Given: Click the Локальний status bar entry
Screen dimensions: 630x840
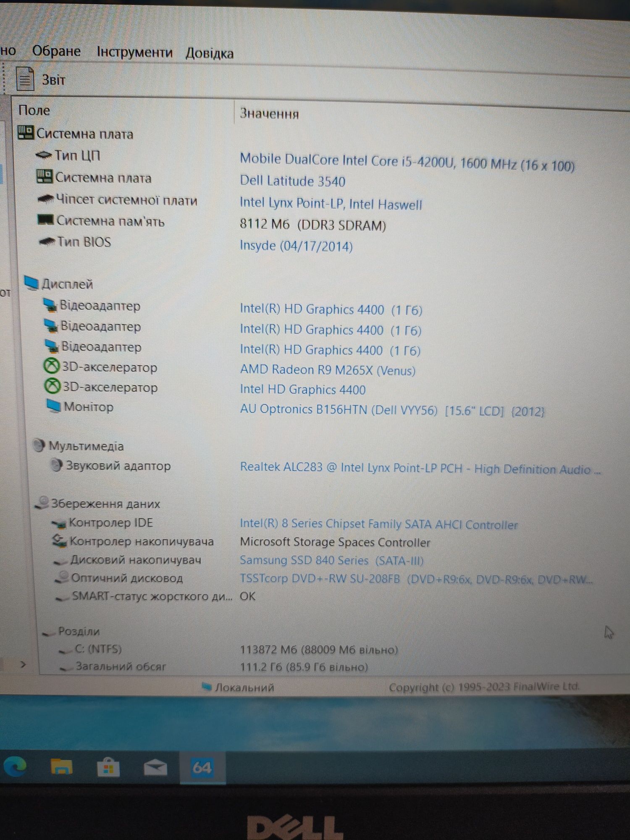Looking at the screenshot, I should coord(238,687).
